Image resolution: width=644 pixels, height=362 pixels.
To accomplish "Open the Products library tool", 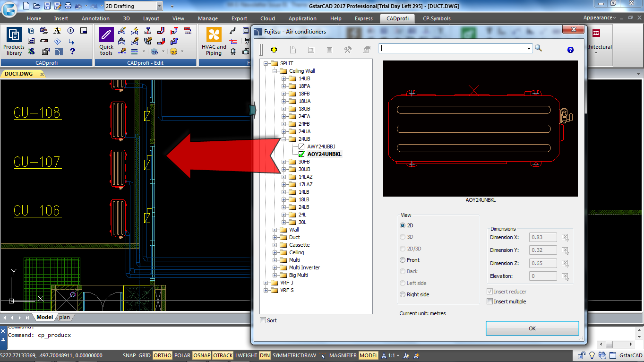I will click(14, 41).
